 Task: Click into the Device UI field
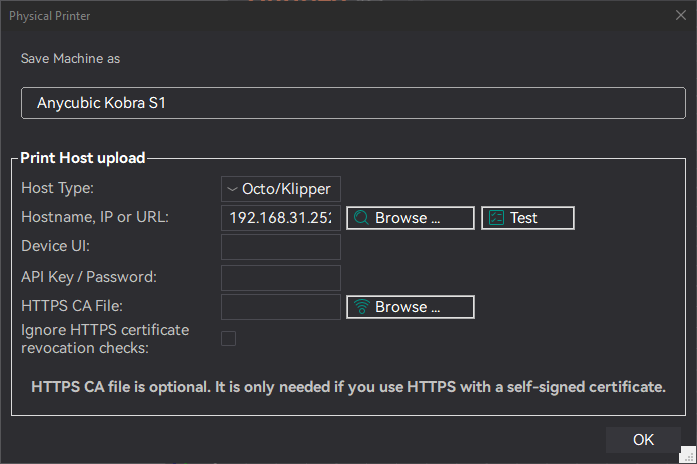point(281,247)
